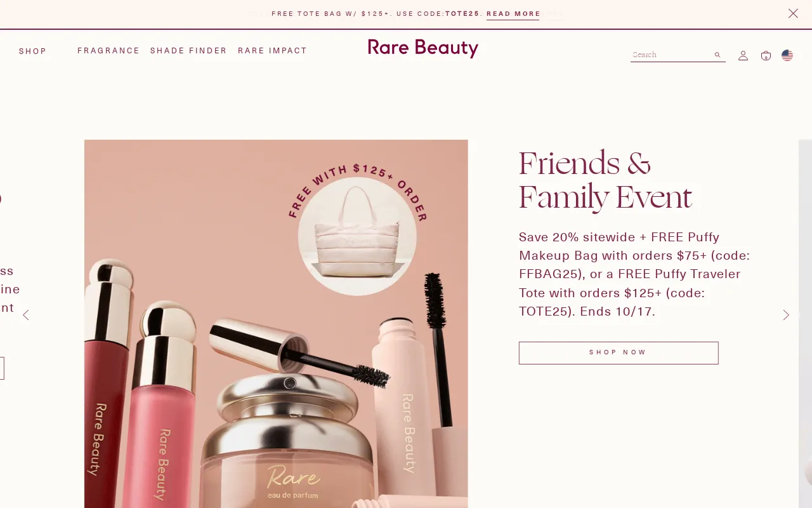Go to RARE IMPACT page
The image size is (812, 508).
pyautogui.click(x=273, y=51)
